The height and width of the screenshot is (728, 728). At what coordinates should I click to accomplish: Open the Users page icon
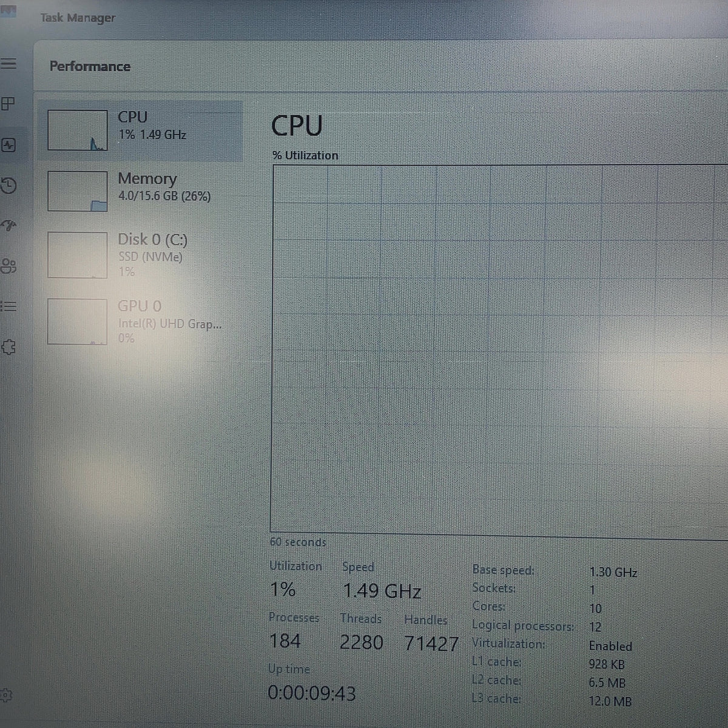(8, 266)
